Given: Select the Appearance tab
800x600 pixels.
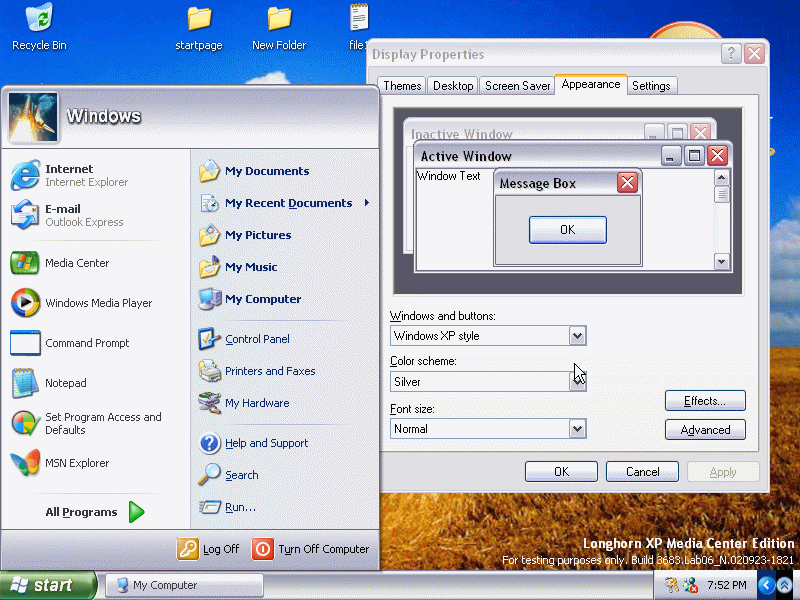Looking at the screenshot, I should 591,84.
